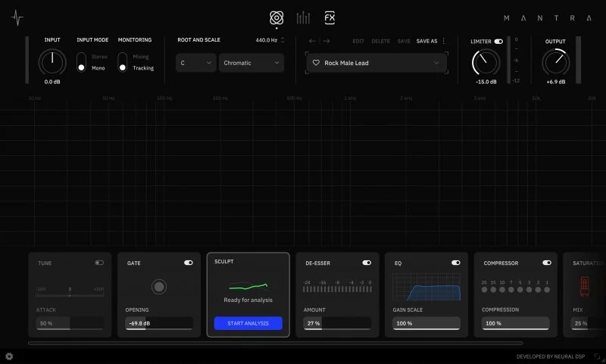Click the EDIT preset button
606x364 pixels.
pyautogui.click(x=358, y=41)
